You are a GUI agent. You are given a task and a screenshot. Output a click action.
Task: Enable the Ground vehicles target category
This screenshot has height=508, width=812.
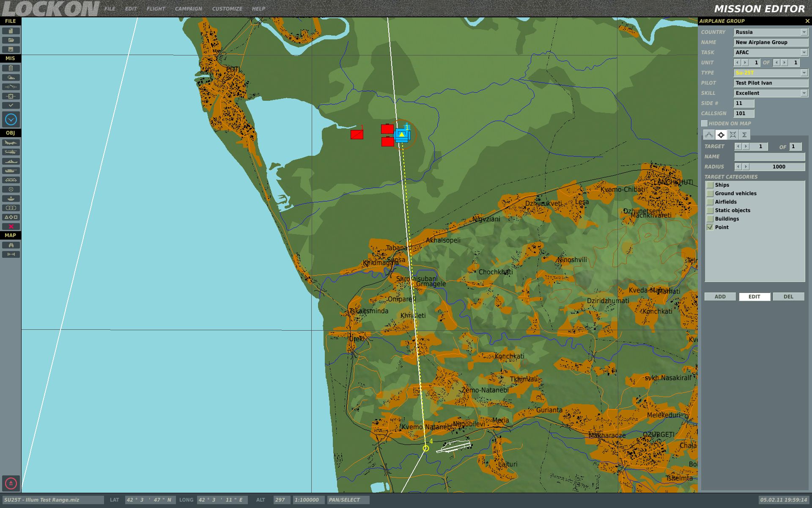tap(710, 193)
